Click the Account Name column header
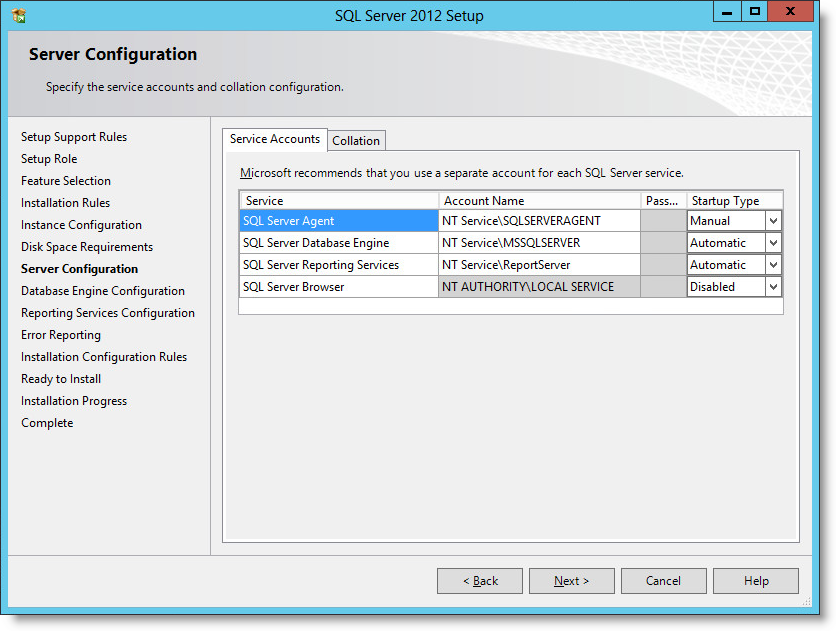Screen dimensions: 836x631 [540, 201]
